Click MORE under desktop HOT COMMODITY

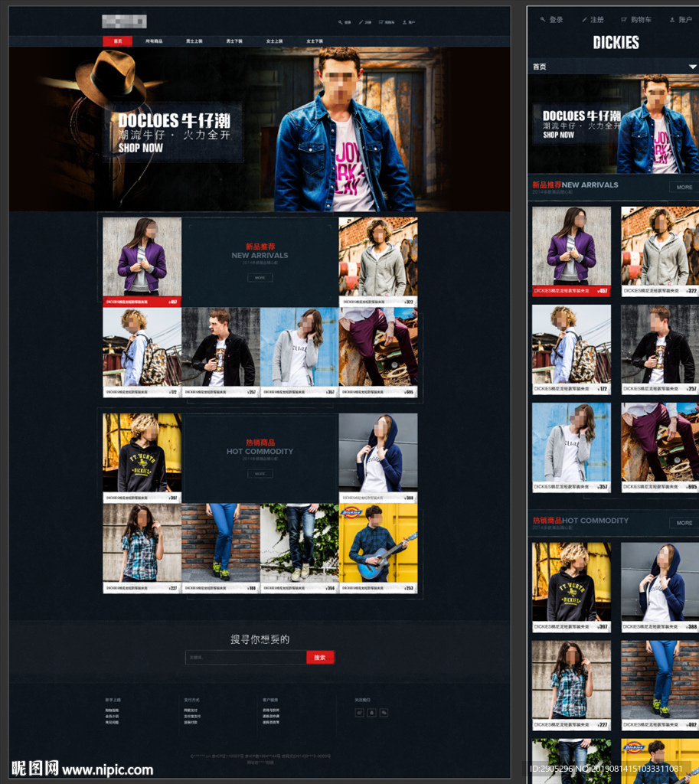coord(260,473)
